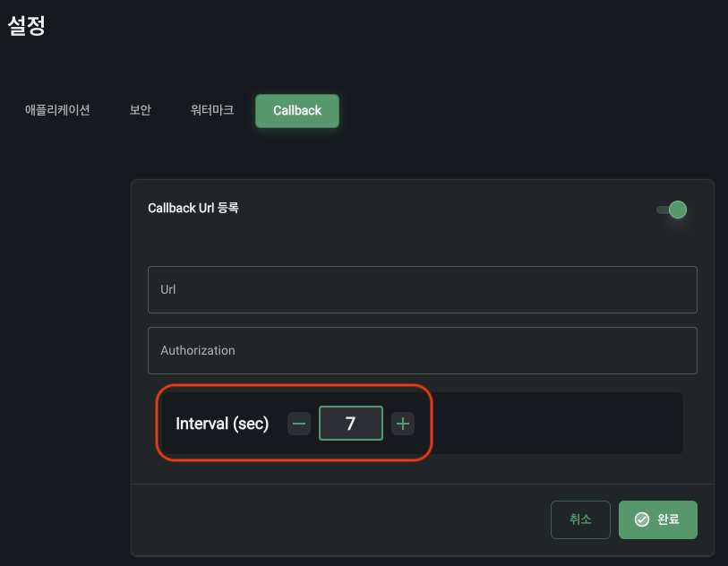728x566 pixels.
Task: Select the interval value box showing 7
Action: pyautogui.click(x=351, y=424)
